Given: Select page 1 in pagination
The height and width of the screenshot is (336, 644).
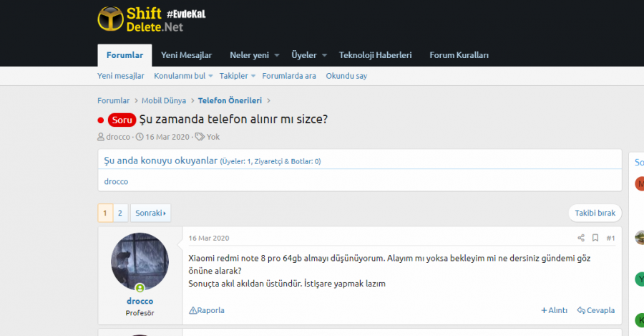Looking at the screenshot, I should coord(105,213).
